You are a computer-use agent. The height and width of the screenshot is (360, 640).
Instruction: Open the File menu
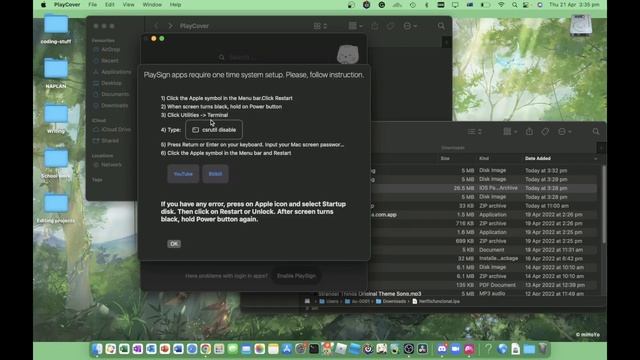(x=93, y=4)
